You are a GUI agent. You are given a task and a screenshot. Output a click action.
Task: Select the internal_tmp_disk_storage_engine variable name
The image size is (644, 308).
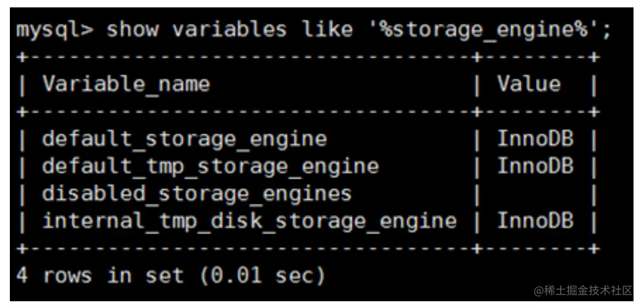pyautogui.click(x=249, y=221)
